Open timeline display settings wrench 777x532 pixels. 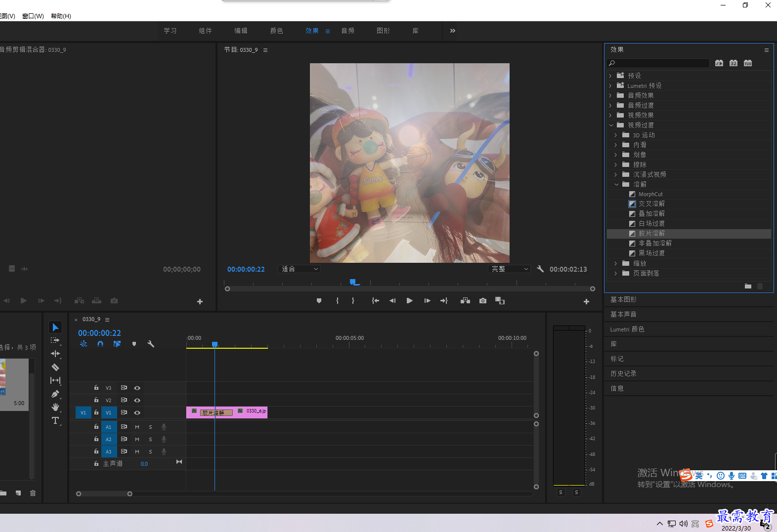click(151, 344)
